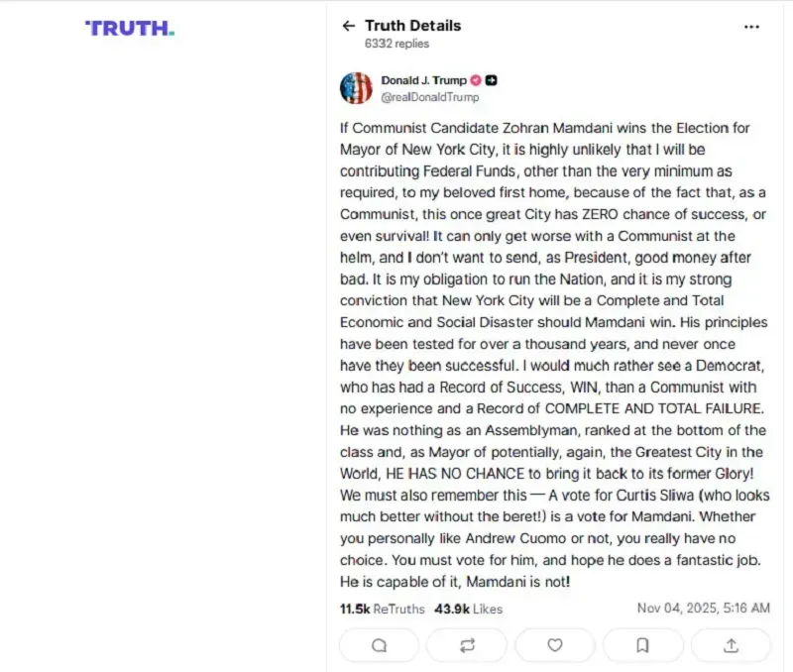Click the sentence mentioning Curtis Sliwa

point(555,495)
